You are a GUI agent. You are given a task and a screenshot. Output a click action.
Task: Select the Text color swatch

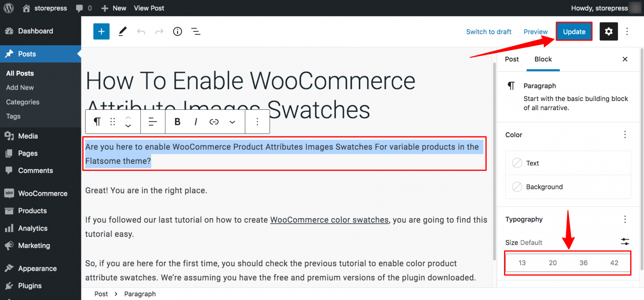tap(568, 163)
